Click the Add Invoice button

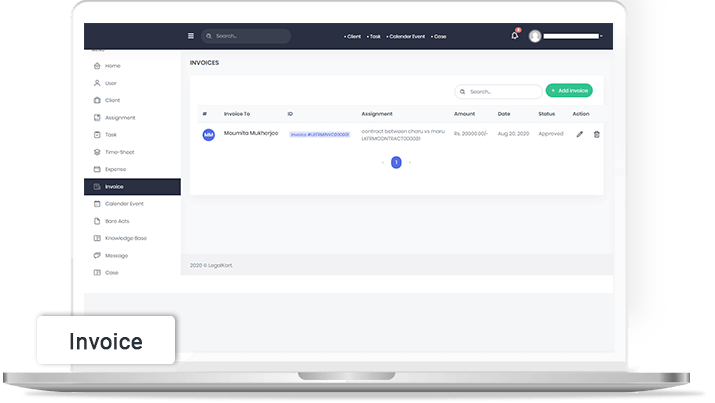tap(569, 91)
